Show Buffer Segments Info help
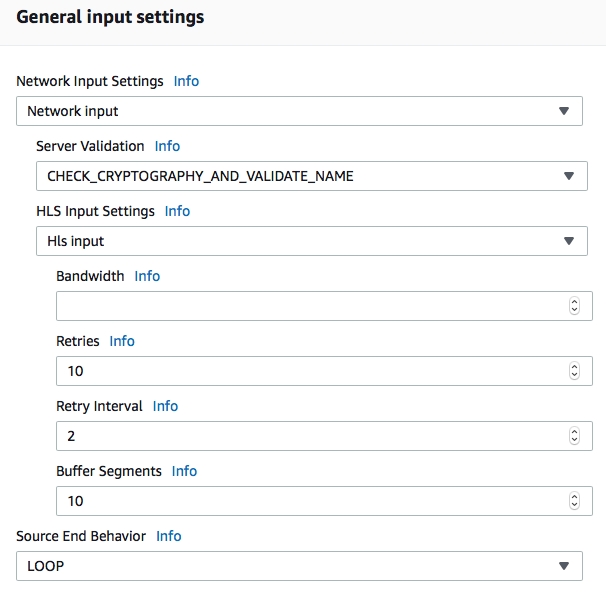Image resolution: width=606 pixels, height=592 pixels. click(184, 471)
